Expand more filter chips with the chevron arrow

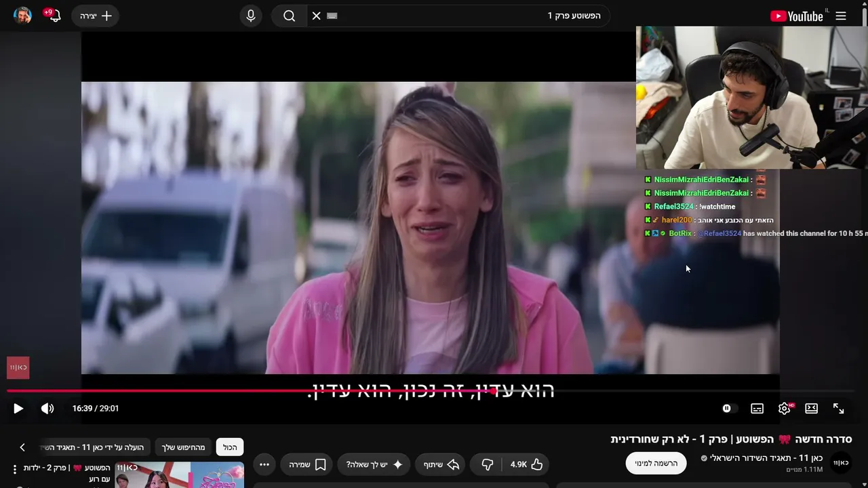[x=22, y=447]
